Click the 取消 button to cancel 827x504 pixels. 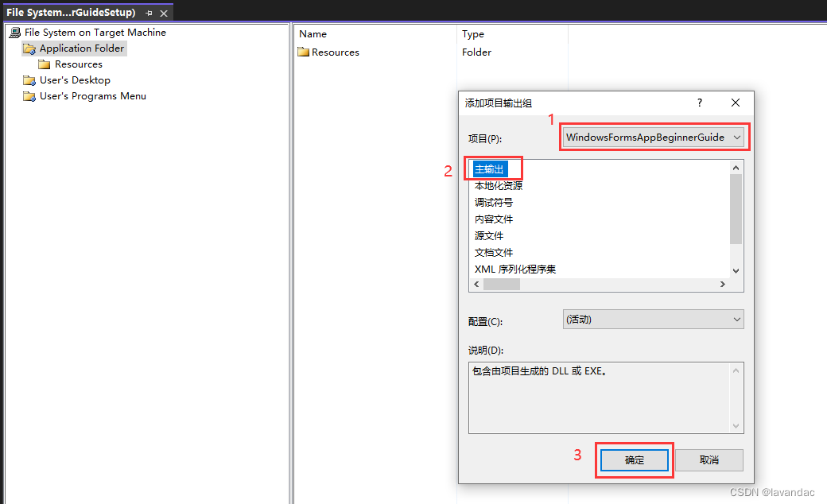[x=709, y=460]
